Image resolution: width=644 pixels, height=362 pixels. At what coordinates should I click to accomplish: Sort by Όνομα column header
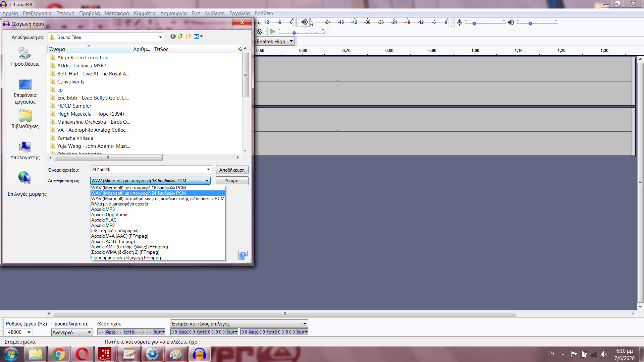89,49
